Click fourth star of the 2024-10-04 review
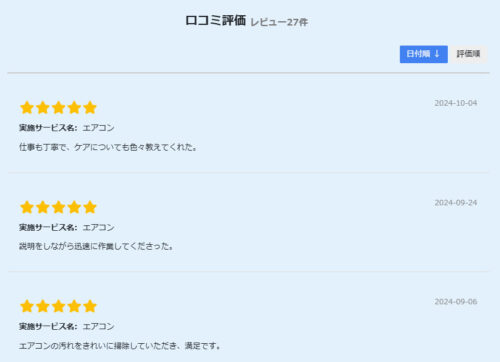500x362 pixels. [74, 108]
